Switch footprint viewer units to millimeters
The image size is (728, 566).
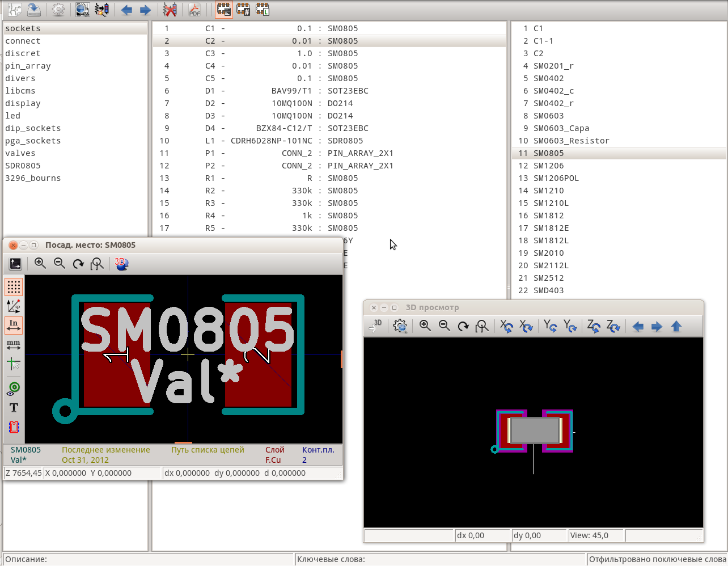pyautogui.click(x=13, y=344)
